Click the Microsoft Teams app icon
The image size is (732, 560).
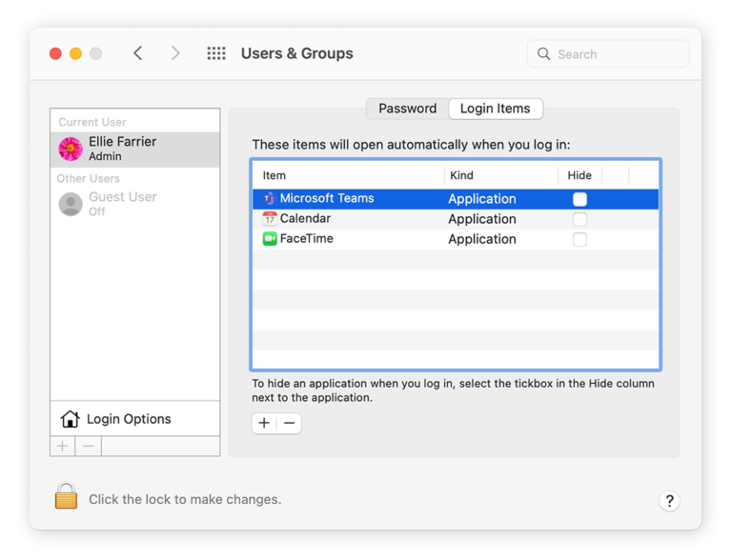pyautogui.click(x=270, y=198)
